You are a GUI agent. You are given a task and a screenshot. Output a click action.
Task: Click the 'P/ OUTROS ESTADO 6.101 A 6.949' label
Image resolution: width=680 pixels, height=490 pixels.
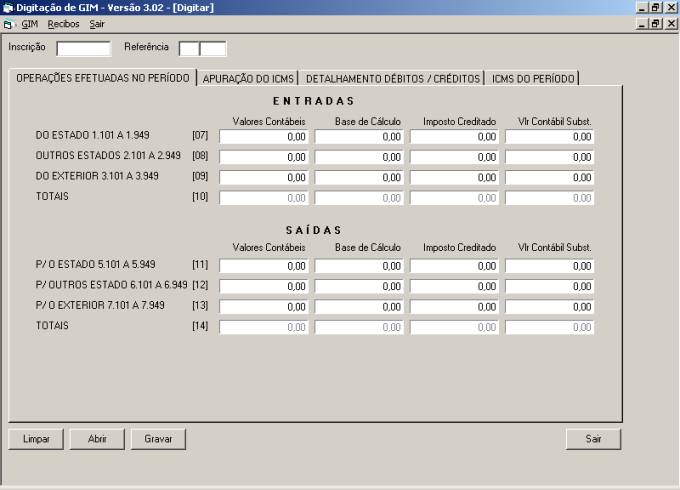tap(111, 285)
